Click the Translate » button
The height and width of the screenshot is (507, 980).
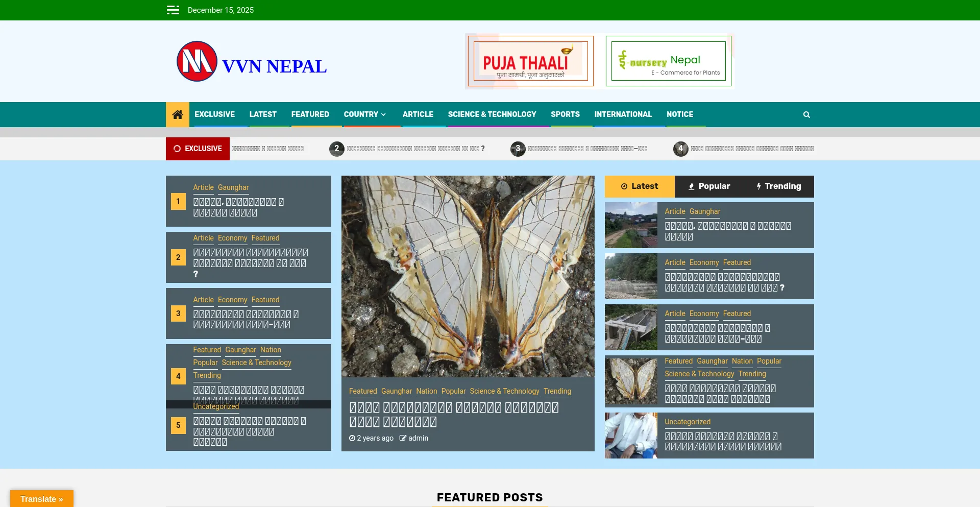click(x=41, y=499)
